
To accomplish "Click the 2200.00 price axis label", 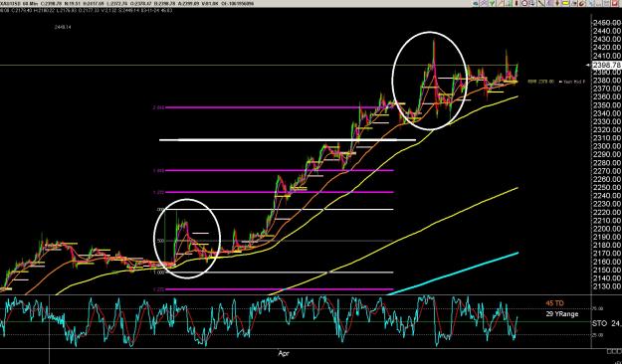I will 607,229.
